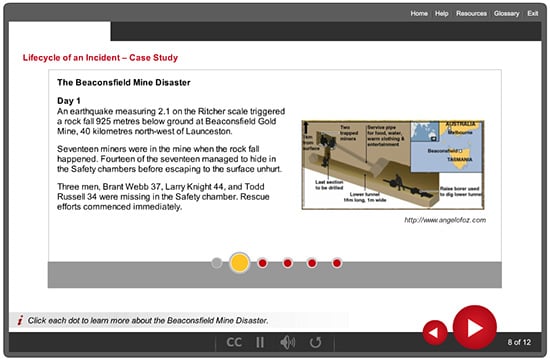Click the red information 'i' icon
Viewport: 550px width, 362px height.
pos(20,320)
